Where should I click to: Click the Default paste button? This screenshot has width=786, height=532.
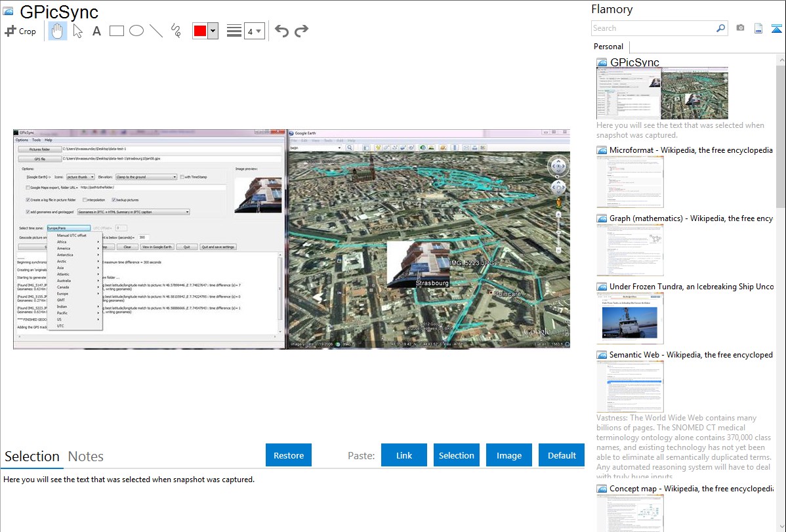(562, 455)
